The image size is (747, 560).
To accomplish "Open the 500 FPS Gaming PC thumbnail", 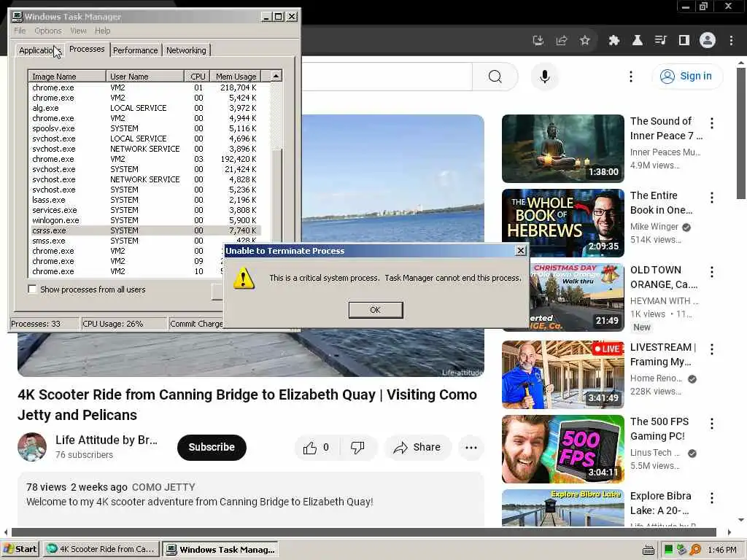I will [x=562, y=449].
